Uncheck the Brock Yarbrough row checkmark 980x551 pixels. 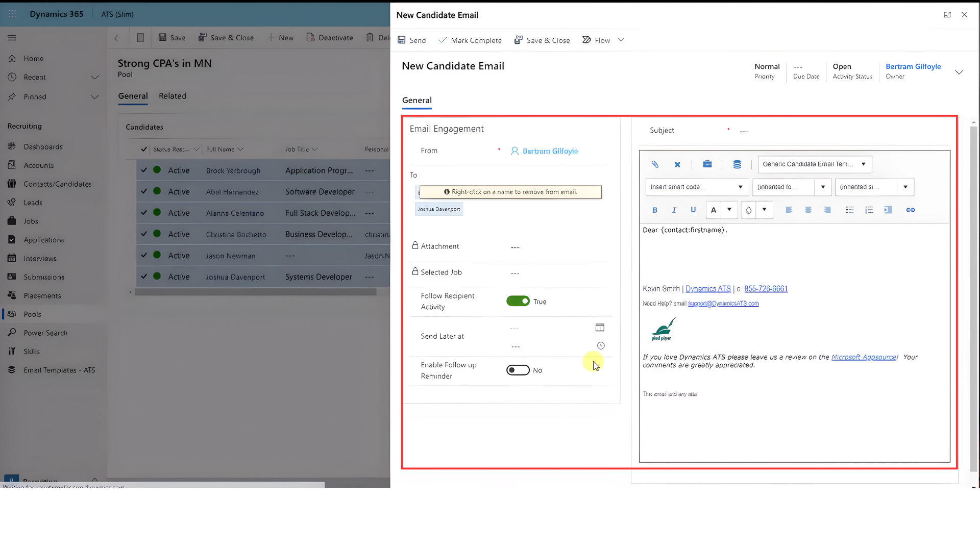[144, 170]
